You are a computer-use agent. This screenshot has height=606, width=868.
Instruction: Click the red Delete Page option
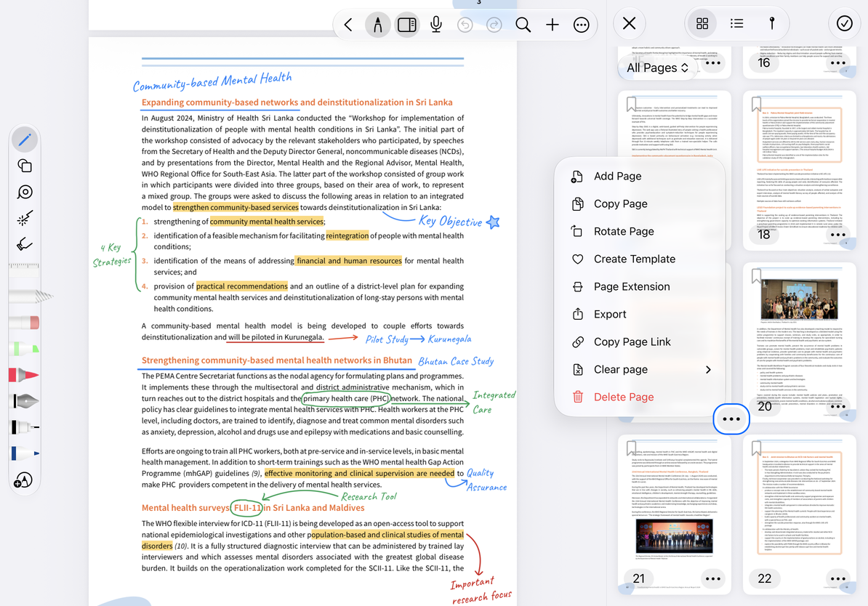[640, 397]
